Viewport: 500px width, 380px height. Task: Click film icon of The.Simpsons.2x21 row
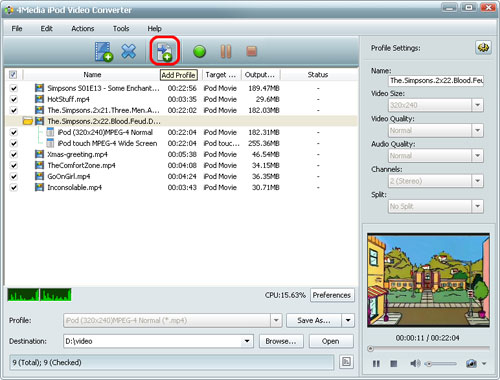click(x=39, y=110)
